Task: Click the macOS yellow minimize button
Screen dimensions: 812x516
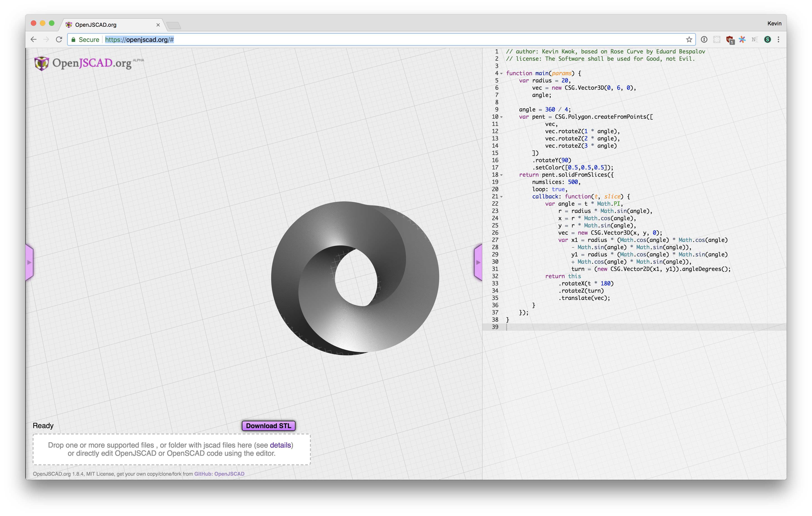Action: [43, 23]
